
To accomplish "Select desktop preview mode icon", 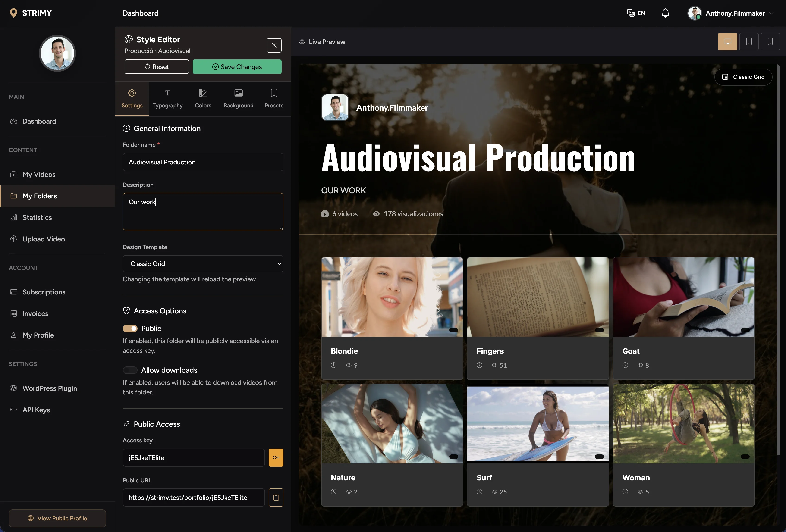I will 727,41.
